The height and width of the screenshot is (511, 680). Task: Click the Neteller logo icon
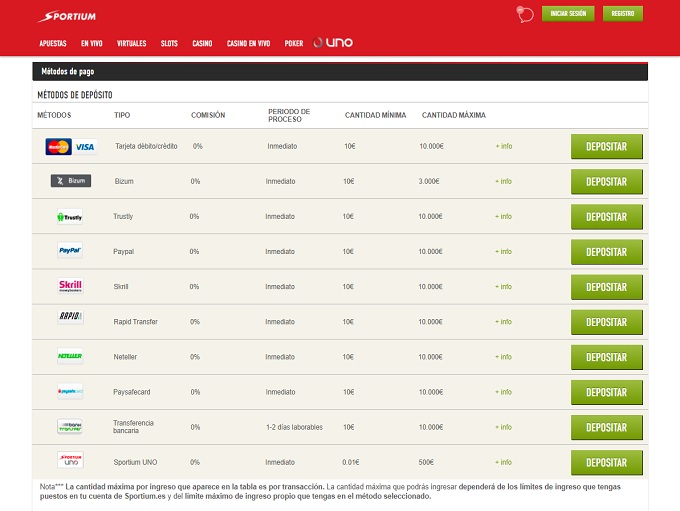70,356
